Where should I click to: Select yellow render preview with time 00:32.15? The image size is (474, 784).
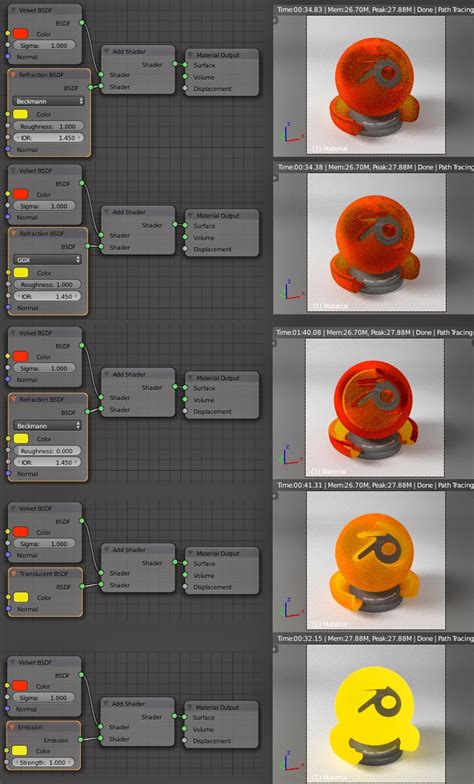[x=376, y=714]
